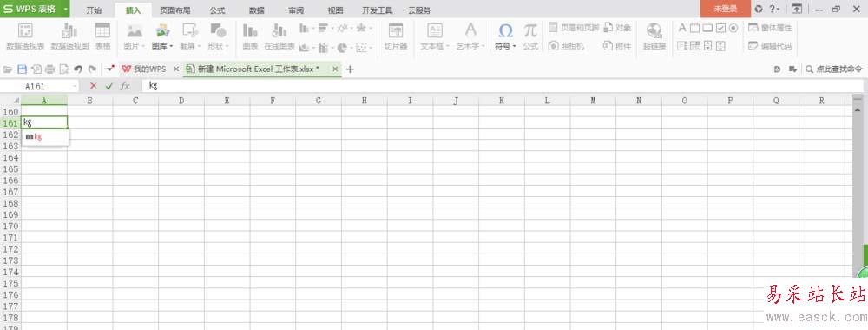Screen dimensions: 868x330
Task: Insert a pivot chart (数据透视图)
Action: click(x=69, y=36)
